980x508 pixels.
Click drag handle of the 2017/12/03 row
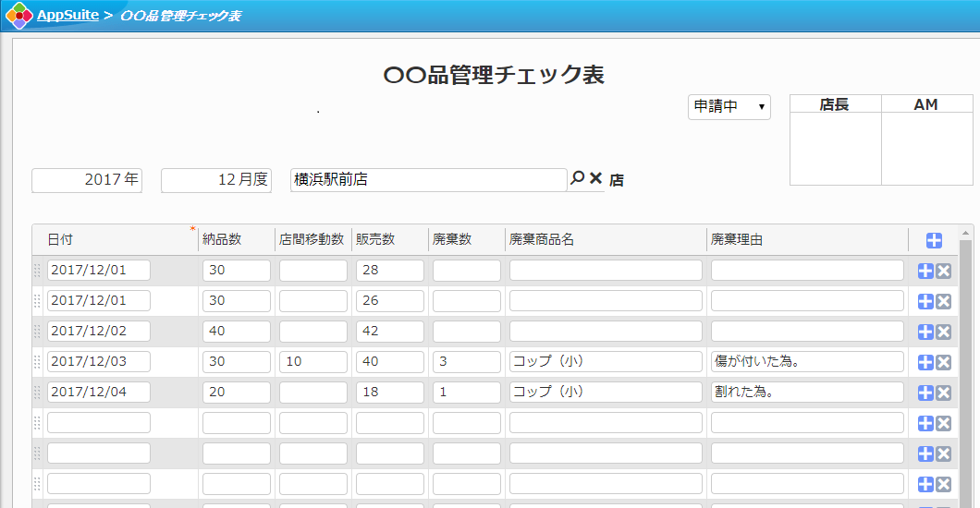point(38,362)
